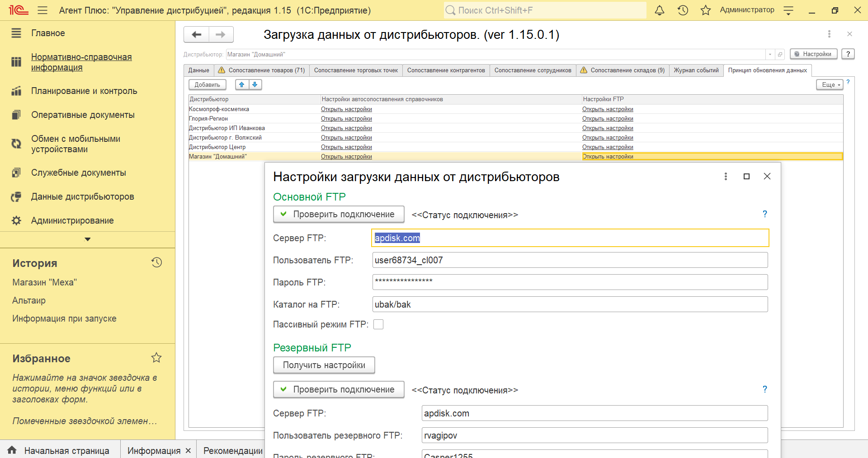The width and height of the screenshot is (868, 458).
Task: Click open-form icon next to Дистрибьютор field
Action: 780,54
